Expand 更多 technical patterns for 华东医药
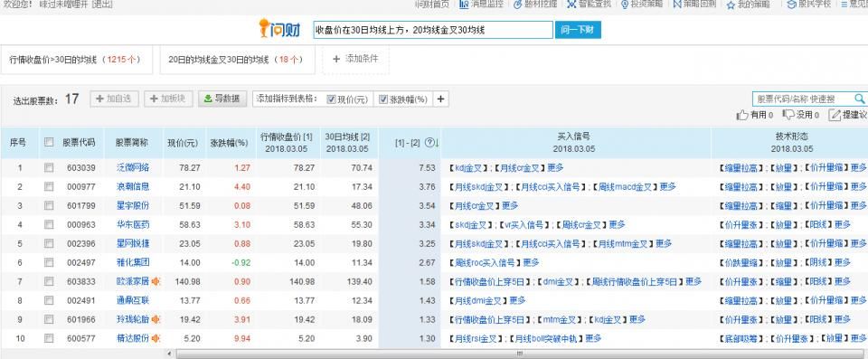Viewport: 868px width, 359px height. click(843, 224)
